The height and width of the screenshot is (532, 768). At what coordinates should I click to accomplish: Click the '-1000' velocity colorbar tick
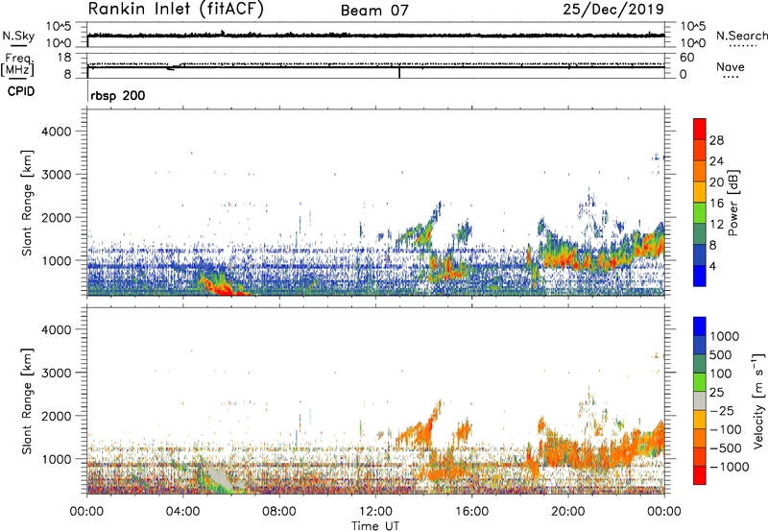point(729,467)
